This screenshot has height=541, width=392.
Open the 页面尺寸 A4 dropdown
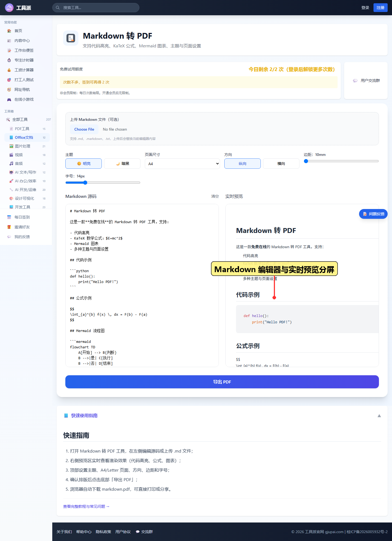(x=182, y=164)
